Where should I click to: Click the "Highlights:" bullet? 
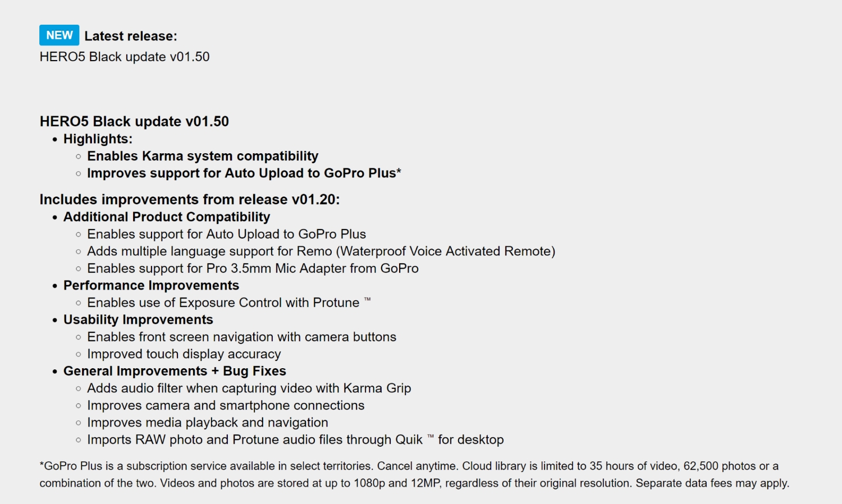click(98, 139)
